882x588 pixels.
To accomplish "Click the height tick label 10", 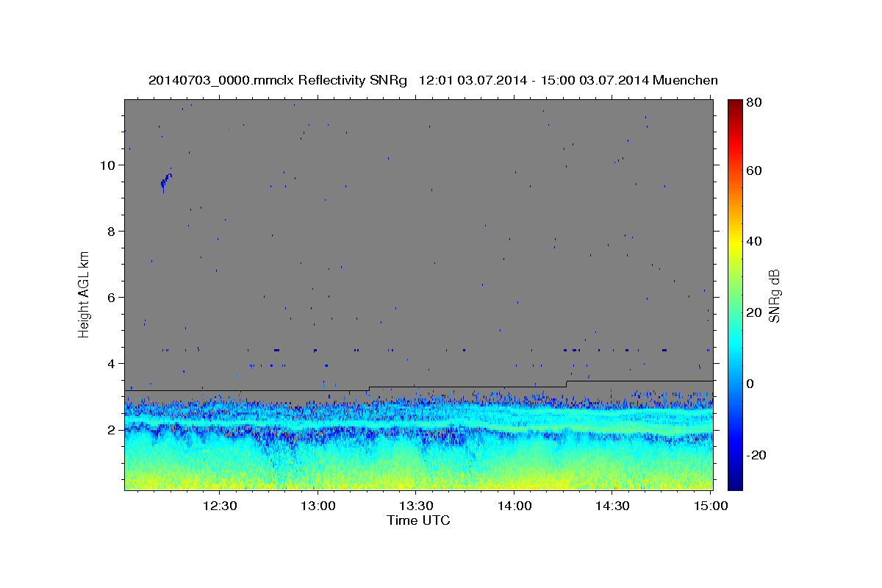I will click(107, 165).
